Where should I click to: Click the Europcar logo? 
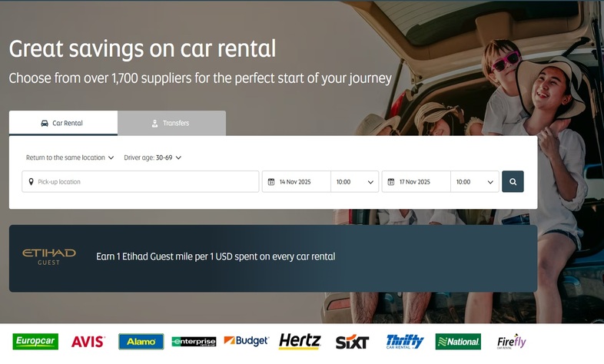(35, 342)
